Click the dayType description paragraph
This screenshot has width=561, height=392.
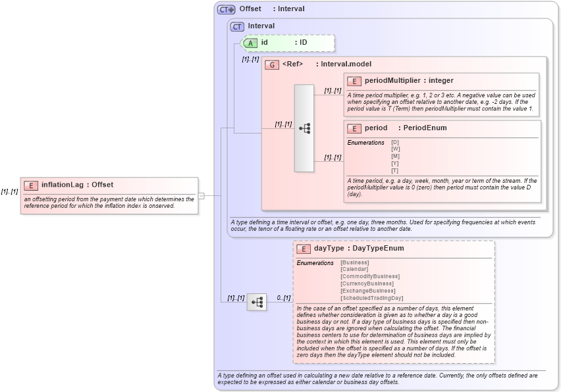pyautogui.click(x=394, y=331)
